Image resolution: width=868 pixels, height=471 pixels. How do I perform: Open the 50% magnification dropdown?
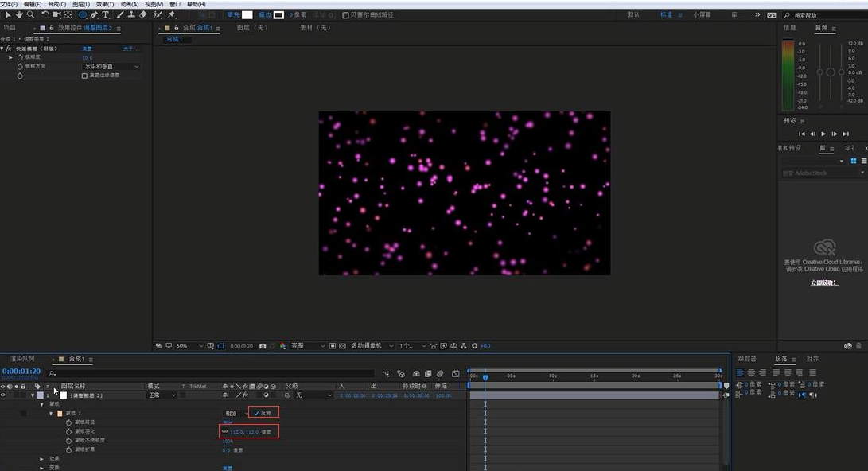(189, 346)
